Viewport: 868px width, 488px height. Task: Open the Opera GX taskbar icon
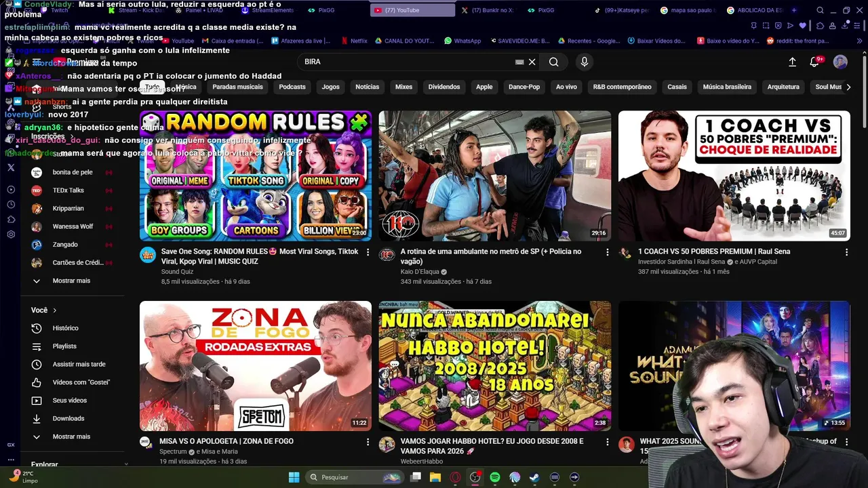pyautogui.click(x=455, y=477)
